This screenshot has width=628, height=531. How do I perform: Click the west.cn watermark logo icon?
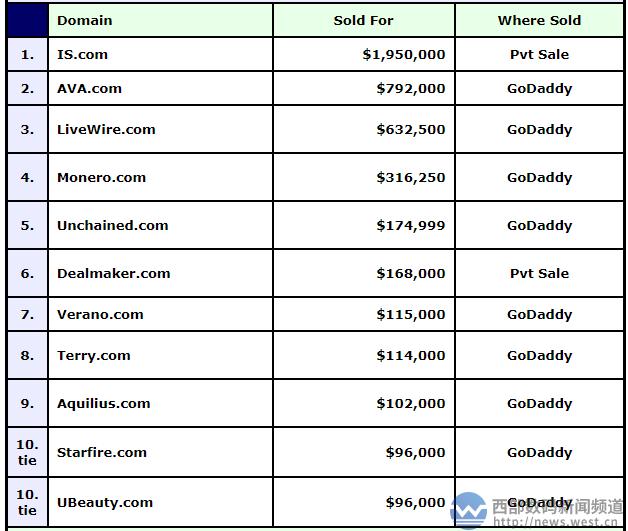click(x=469, y=510)
